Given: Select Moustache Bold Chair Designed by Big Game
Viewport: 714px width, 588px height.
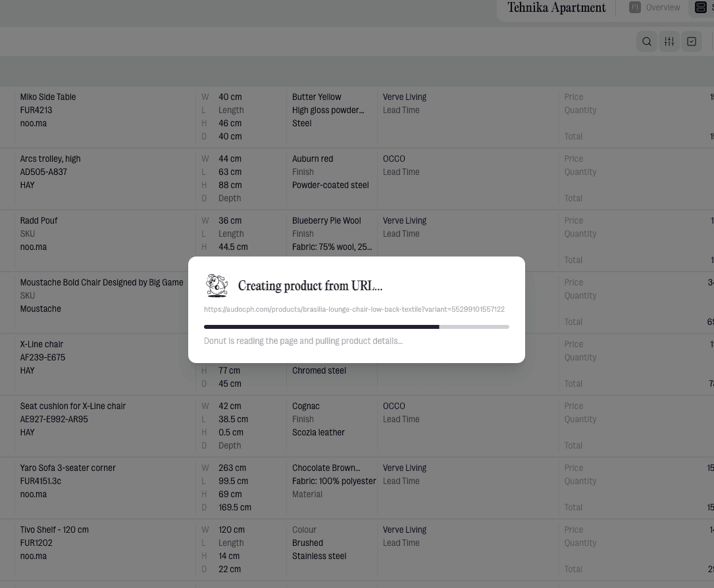Looking at the screenshot, I should click(101, 283).
